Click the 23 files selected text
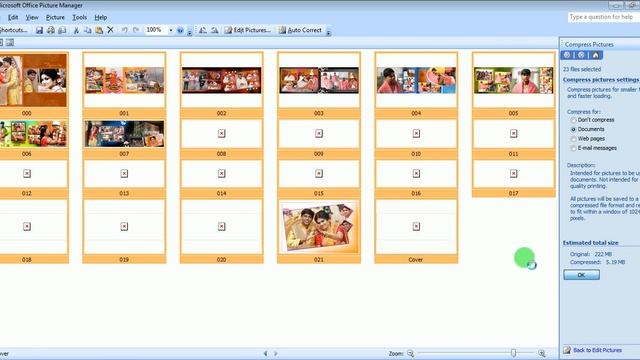 click(x=582, y=69)
